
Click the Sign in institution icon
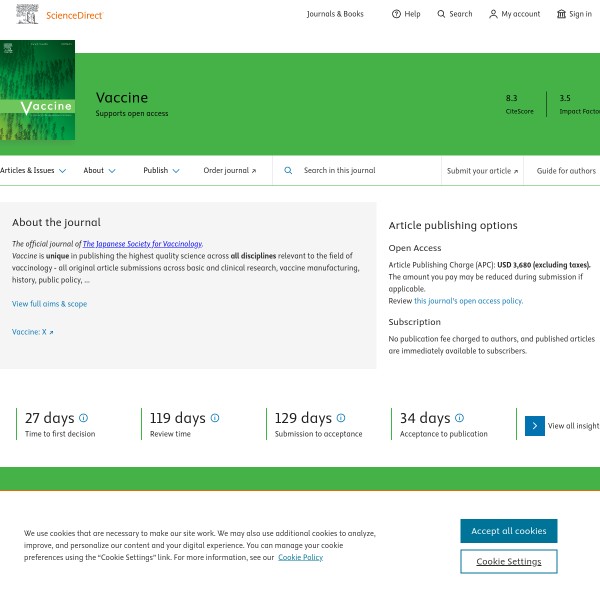tap(561, 14)
